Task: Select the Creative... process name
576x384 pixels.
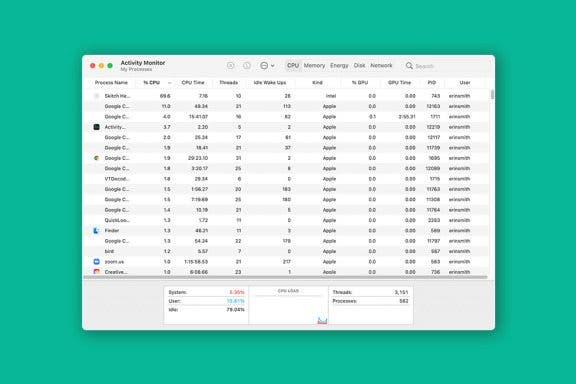Action: (116, 272)
